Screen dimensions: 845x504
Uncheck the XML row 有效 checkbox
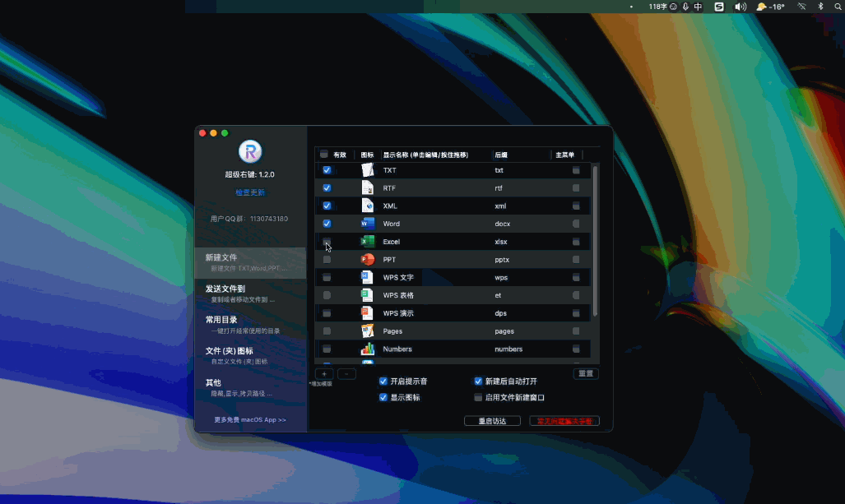[x=327, y=206]
